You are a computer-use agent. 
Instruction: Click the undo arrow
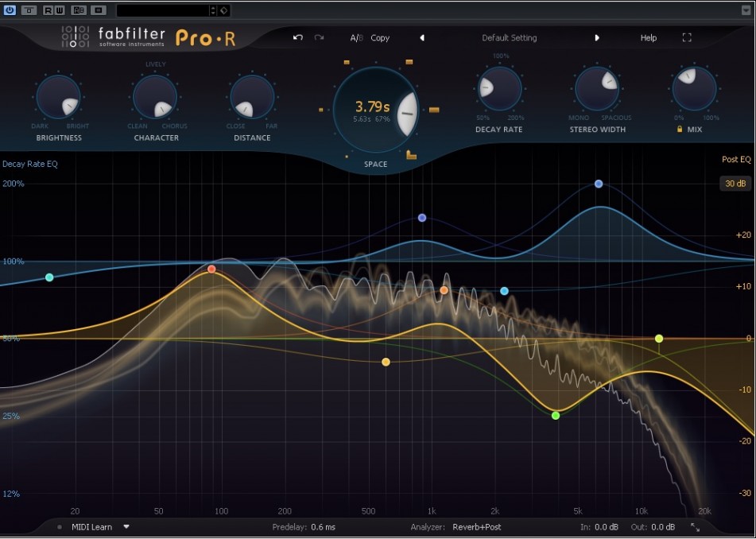tap(297, 37)
